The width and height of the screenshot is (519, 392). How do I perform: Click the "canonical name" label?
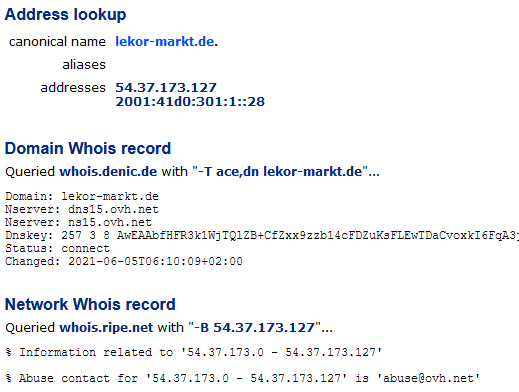(x=57, y=42)
